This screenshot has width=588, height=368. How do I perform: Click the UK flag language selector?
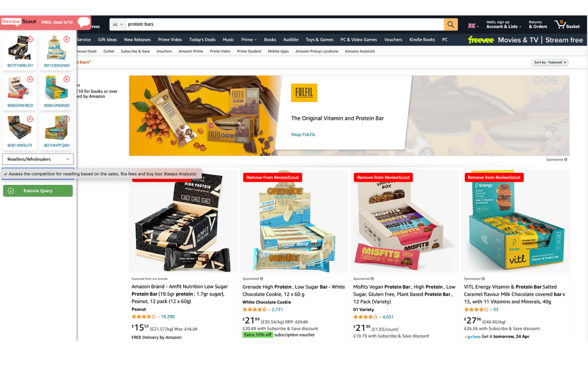pos(473,25)
